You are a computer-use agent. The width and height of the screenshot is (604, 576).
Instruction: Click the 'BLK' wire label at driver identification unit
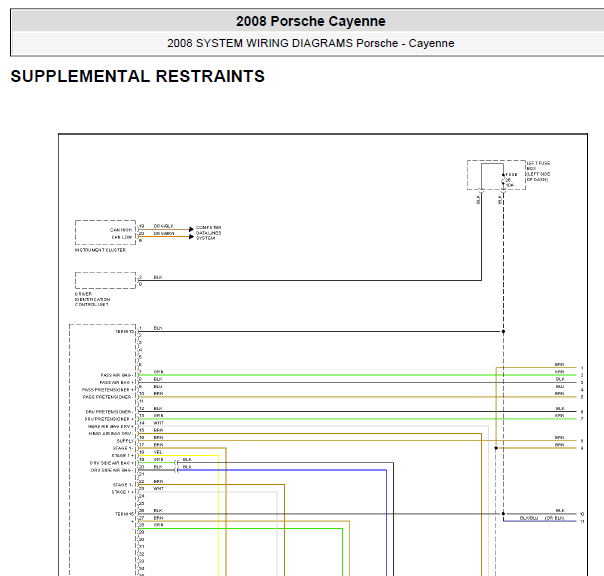(x=158, y=277)
